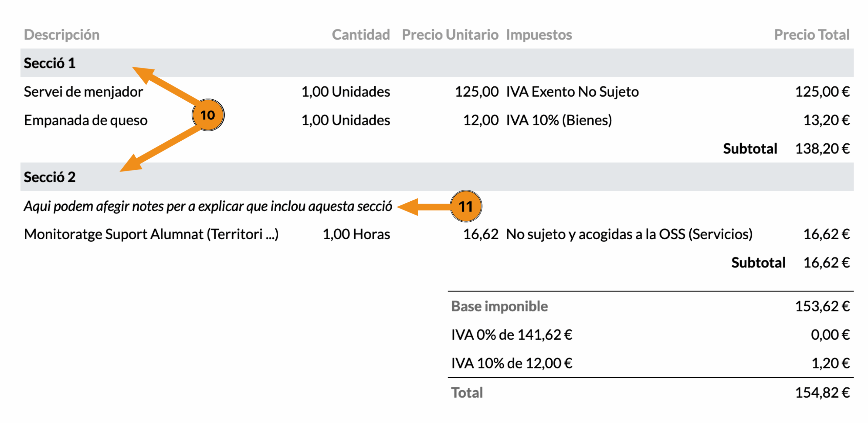Select the Empanada de queso line
Screen dimensions: 868x423
pos(86,120)
